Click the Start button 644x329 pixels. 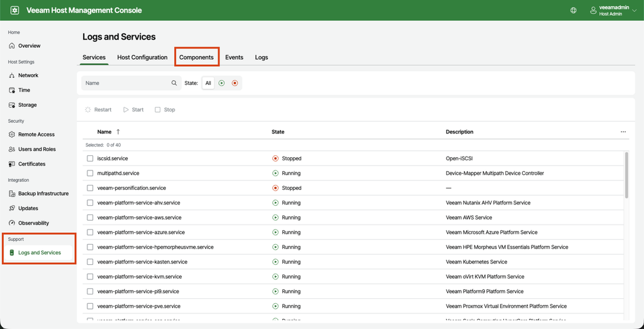click(x=133, y=109)
